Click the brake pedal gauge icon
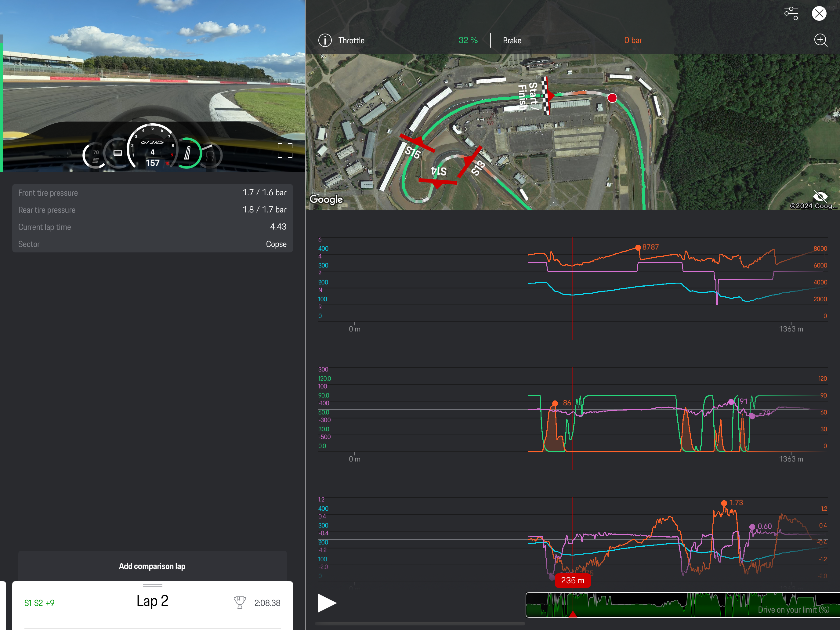The width and height of the screenshot is (840, 630). [118, 154]
